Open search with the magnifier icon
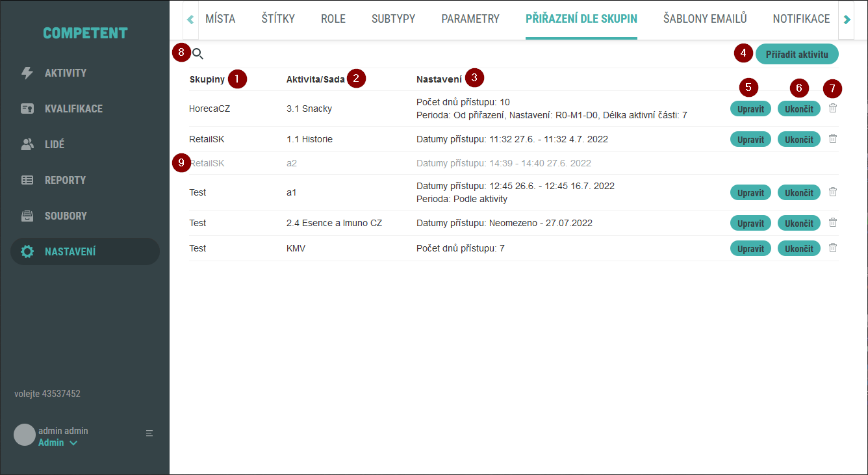This screenshot has height=475, width=868. [x=198, y=55]
